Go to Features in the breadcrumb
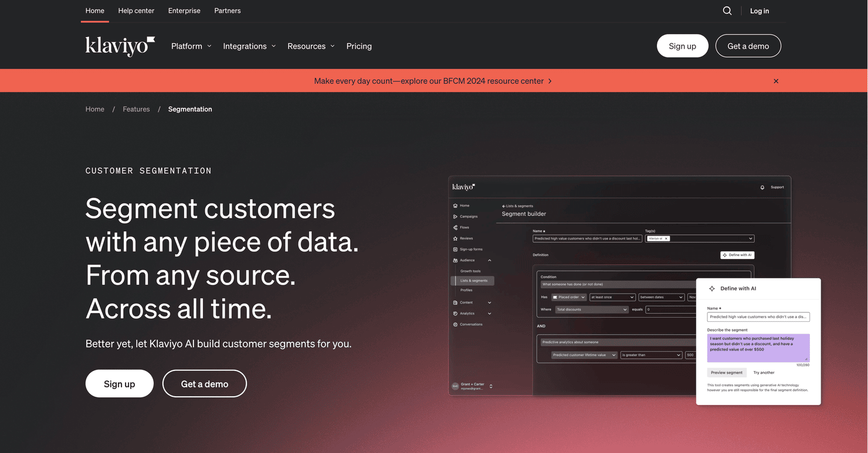This screenshot has height=453, width=868. 136,109
